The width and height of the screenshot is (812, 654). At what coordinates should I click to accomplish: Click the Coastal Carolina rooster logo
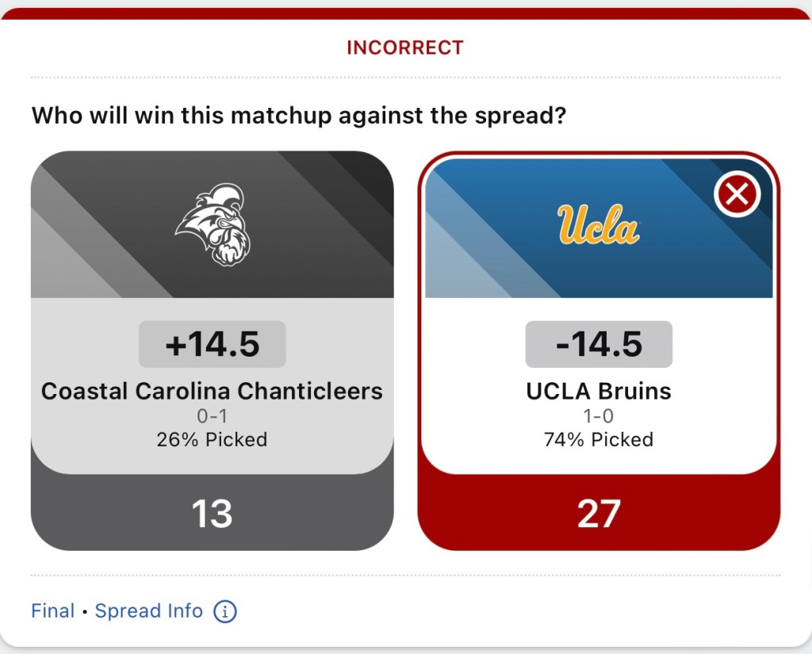click(x=209, y=224)
